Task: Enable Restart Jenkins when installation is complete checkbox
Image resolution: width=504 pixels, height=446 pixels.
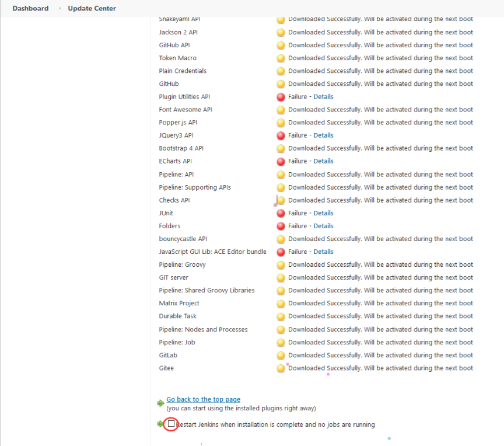Action: 171,423
